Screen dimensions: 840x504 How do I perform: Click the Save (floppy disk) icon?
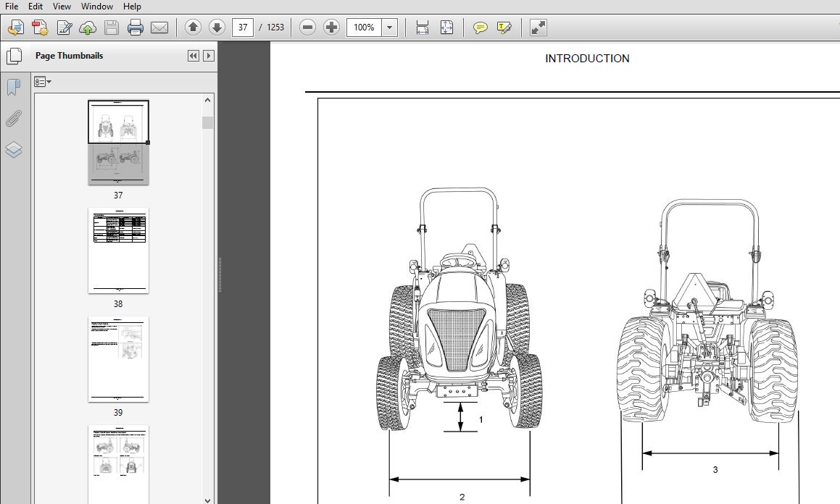tap(112, 28)
